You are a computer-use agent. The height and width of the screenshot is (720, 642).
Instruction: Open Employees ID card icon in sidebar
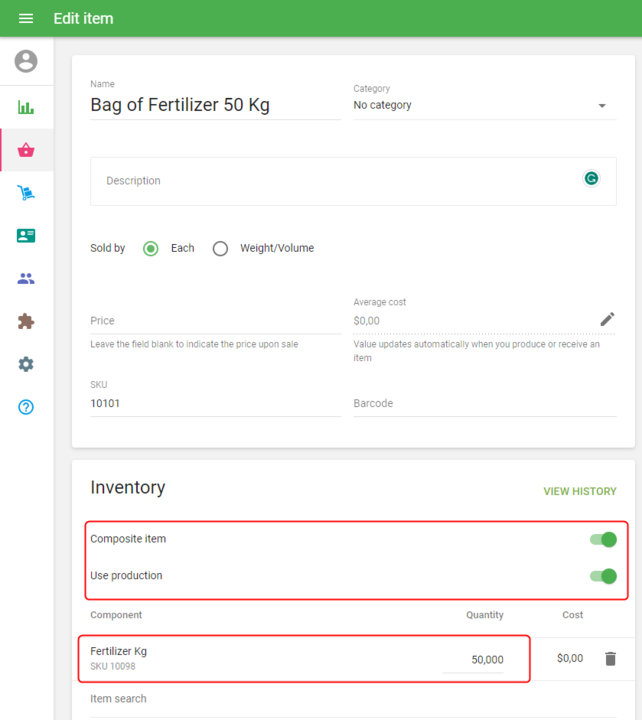(26, 236)
